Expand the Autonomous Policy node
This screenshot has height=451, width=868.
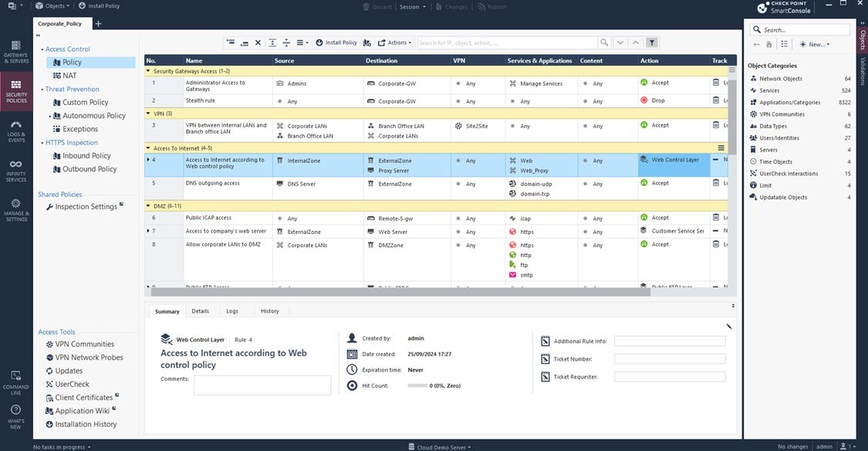pos(50,116)
